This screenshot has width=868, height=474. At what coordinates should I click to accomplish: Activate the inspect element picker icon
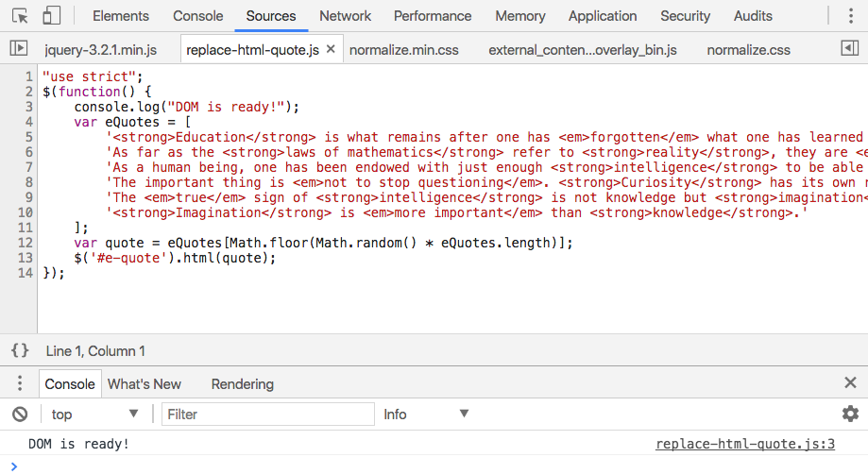(20, 16)
